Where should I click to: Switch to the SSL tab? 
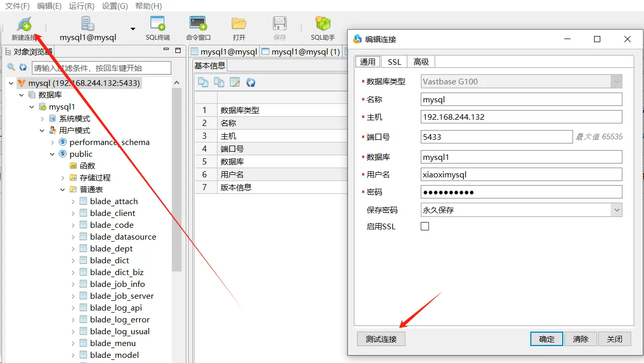394,62
